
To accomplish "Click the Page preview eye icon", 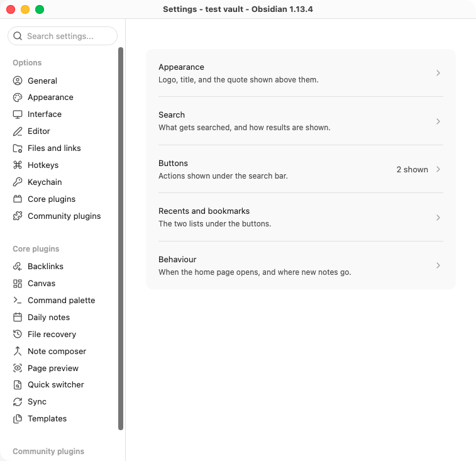I will pyautogui.click(x=18, y=368).
